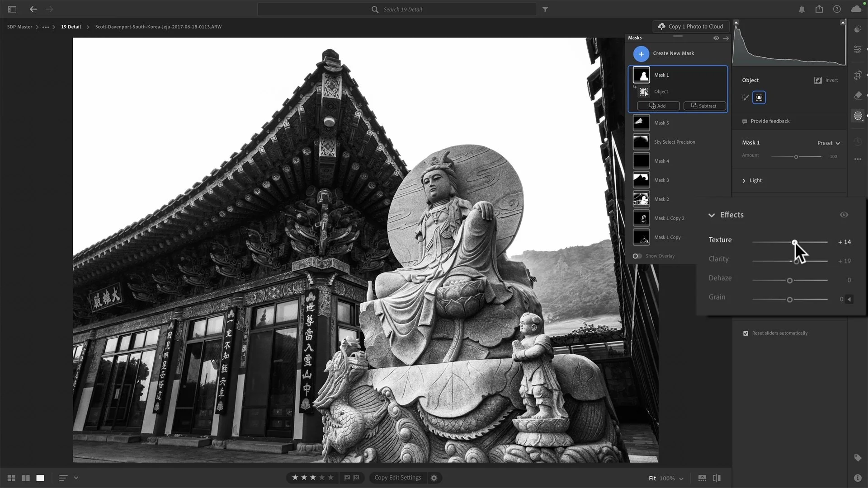868x488 pixels.
Task: Click the filter funnel icon
Action: coord(545,9)
